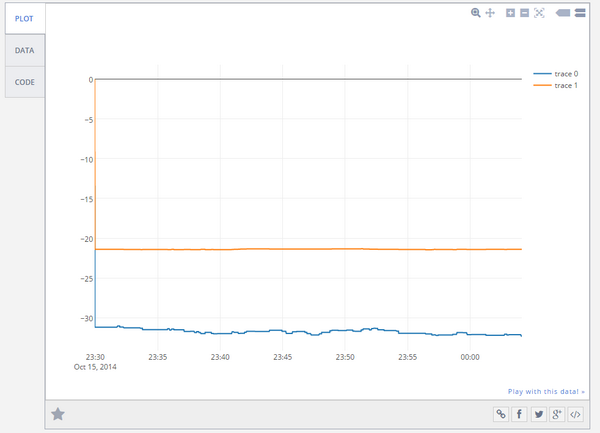The image size is (600, 433).
Task: Click the −20 y-axis tick label
Action: (x=87, y=239)
